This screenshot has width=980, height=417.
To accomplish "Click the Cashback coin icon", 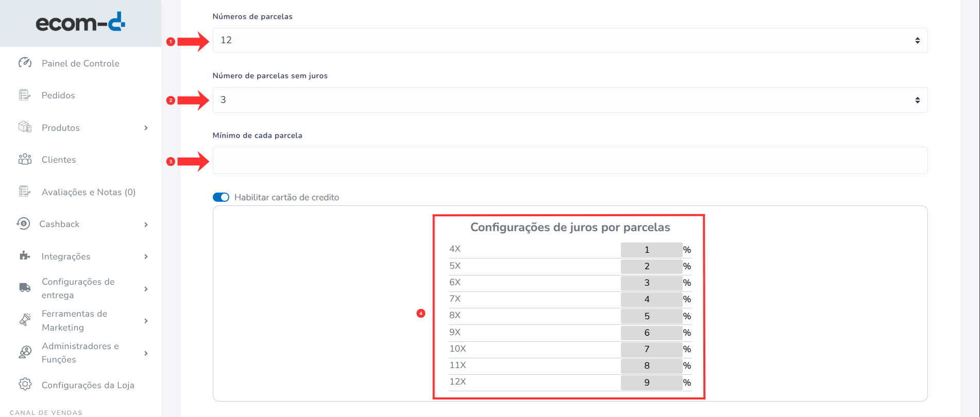I will [23, 223].
